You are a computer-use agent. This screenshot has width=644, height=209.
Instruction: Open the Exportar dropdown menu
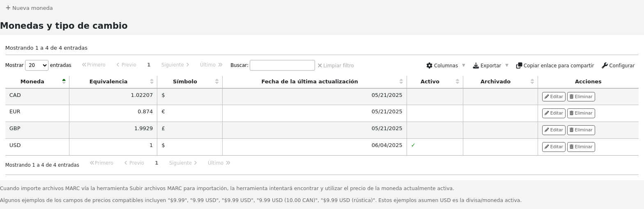[x=490, y=66]
